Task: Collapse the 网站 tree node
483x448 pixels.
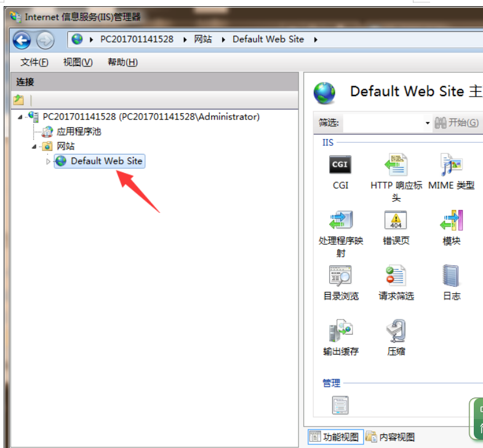Action: click(x=34, y=146)
